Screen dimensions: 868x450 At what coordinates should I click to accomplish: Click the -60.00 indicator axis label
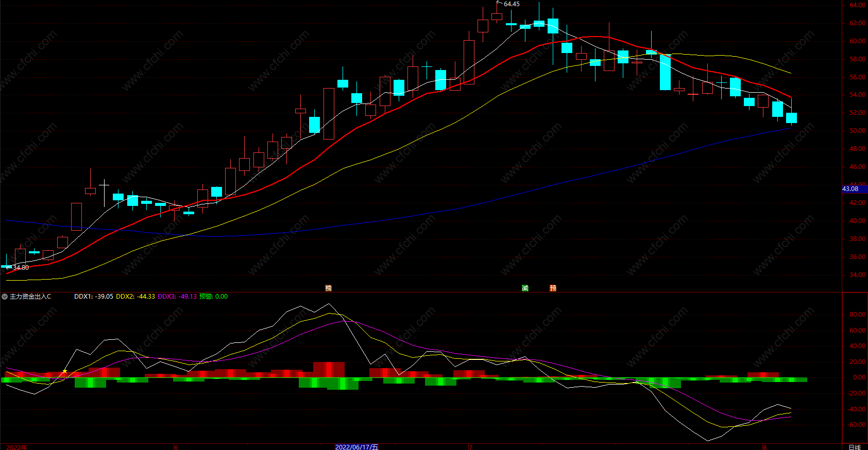[x=856, y=425]
